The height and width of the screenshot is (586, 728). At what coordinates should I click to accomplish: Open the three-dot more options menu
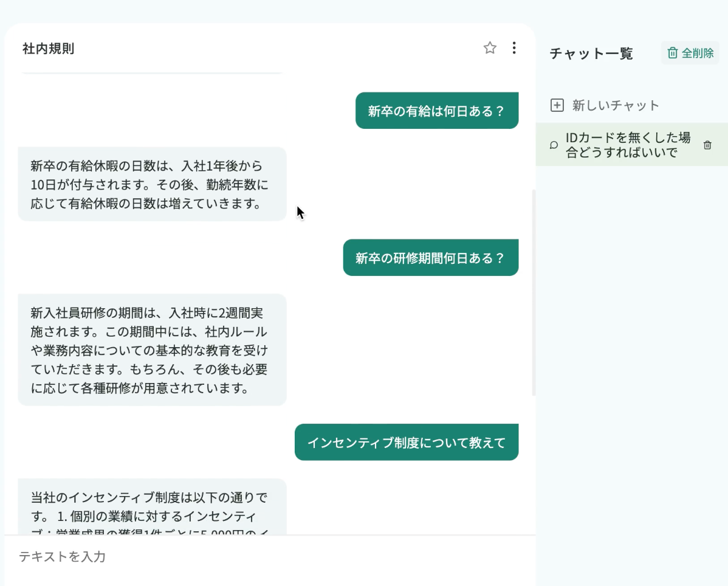point(514,48)
